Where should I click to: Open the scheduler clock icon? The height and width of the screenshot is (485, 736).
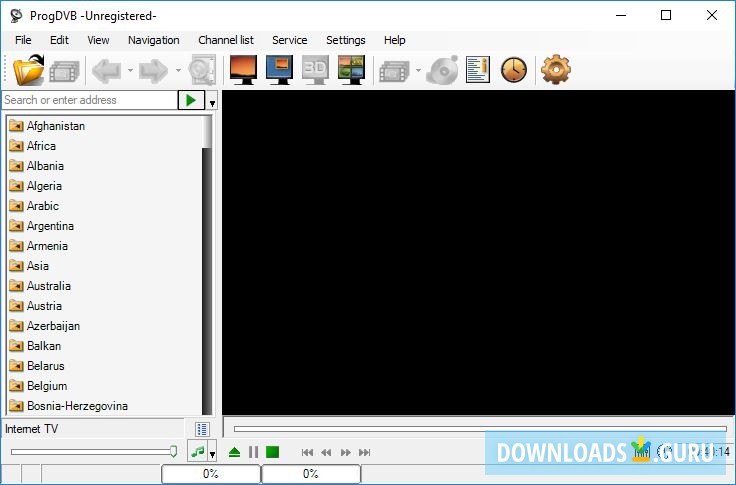pyautogui.click(x=514, y=70)
